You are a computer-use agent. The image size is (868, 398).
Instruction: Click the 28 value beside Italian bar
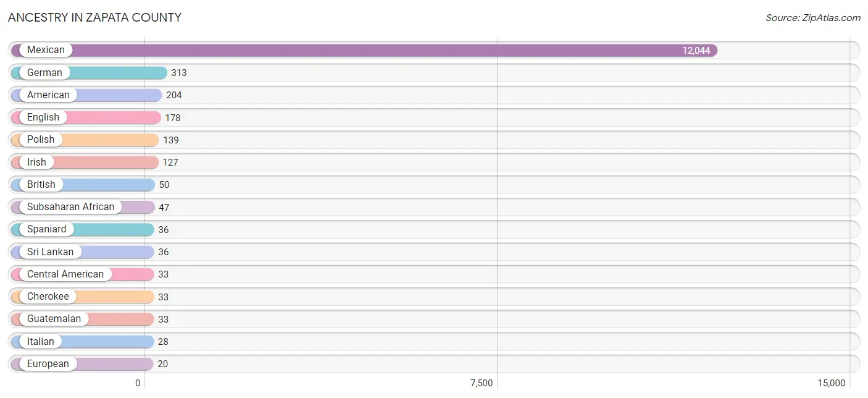[x=163, y=342]
